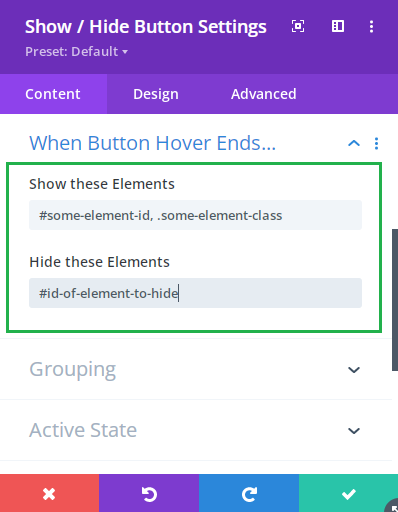This screenshot has width=398, height=512.
Task: Click the Show these Elements input field
Action: [x=195, y=215]
